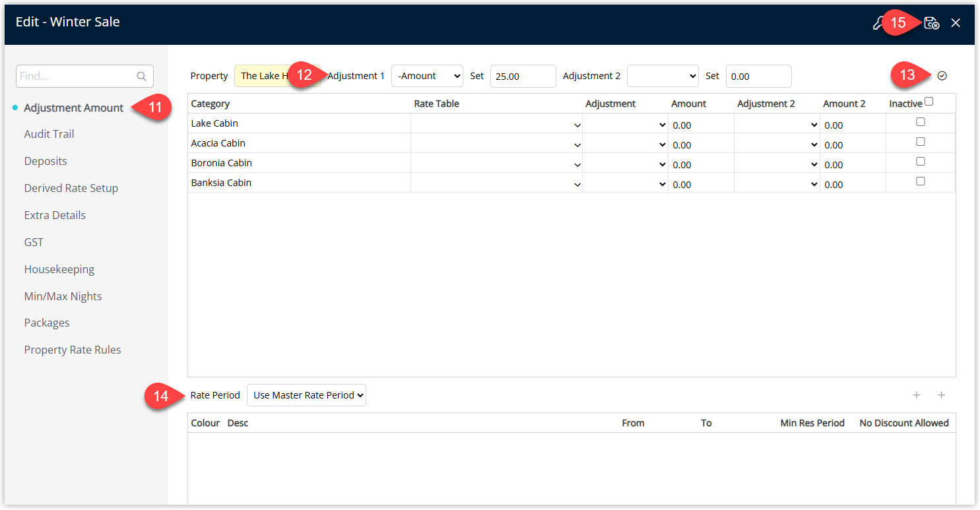This screenshot has height=510, width=980.
Task: Click the Adjustment 1 Set field showing 25.00
Action: [523, 76]
